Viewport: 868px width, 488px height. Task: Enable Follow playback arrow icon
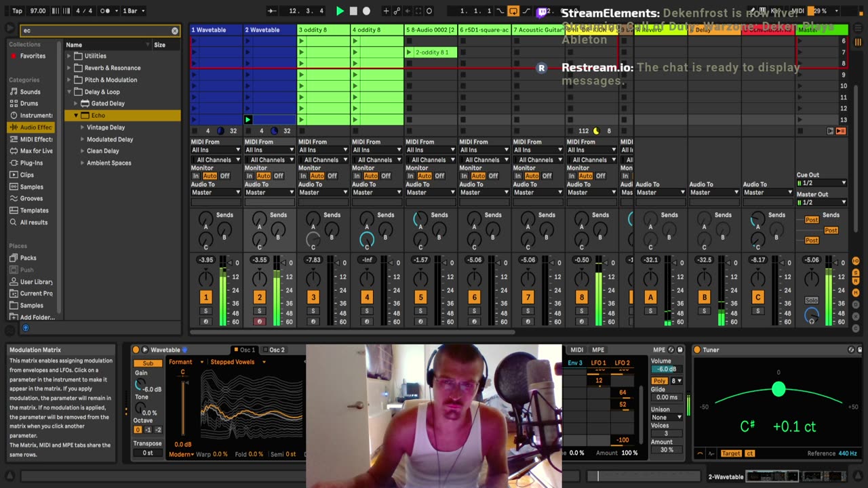point(271,11)
